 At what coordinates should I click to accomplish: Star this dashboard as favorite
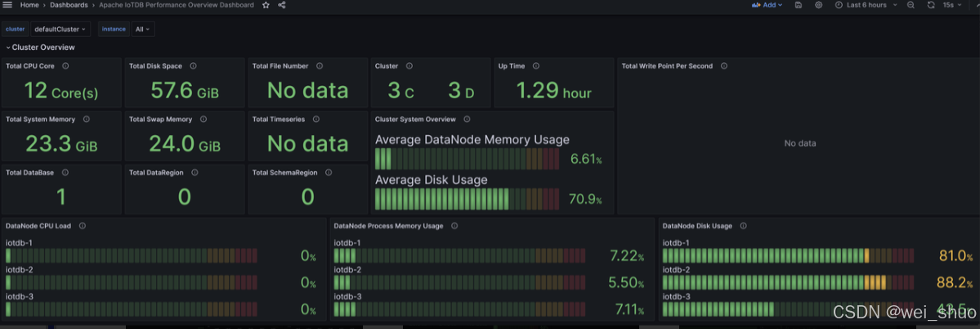265,5
